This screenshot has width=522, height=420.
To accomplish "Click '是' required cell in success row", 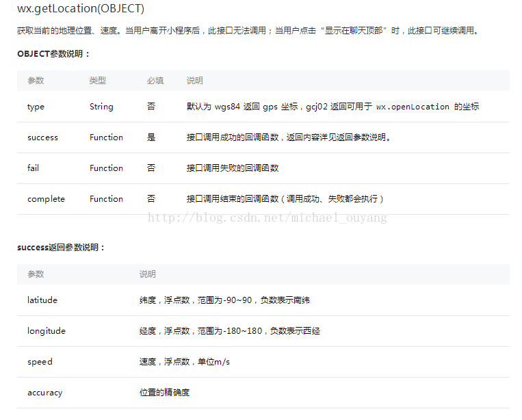I will pyautogui.click(x=151, y=137).
